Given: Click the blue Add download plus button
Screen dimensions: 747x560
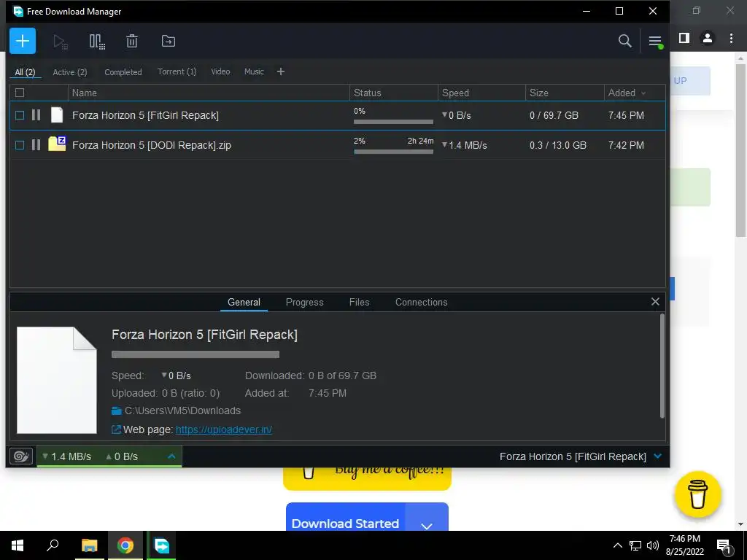Looking at the screenshot, I should [x=23, y=41].
